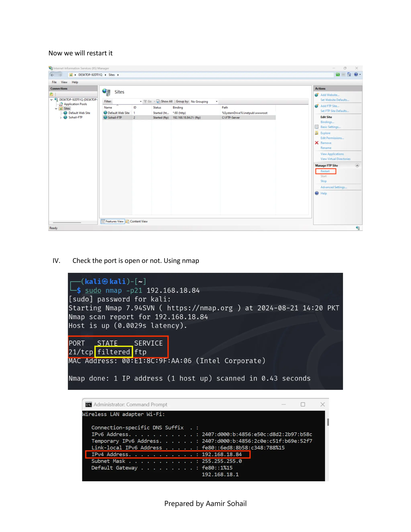This screenshot has height=532, width=411.
Task: Click the Binding column header
Action: click(x=196, y=107)
